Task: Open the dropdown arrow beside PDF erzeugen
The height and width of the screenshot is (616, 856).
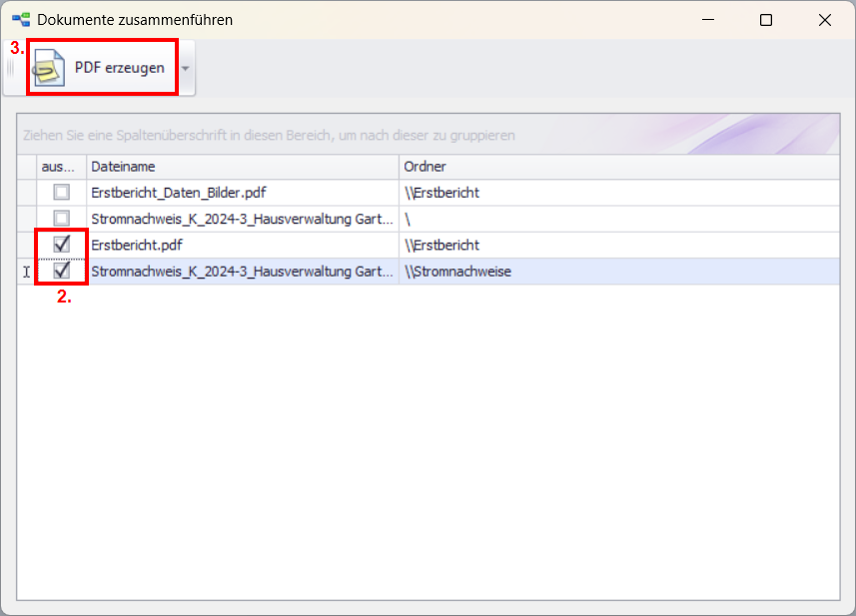Action: click(x=186, y=68)
